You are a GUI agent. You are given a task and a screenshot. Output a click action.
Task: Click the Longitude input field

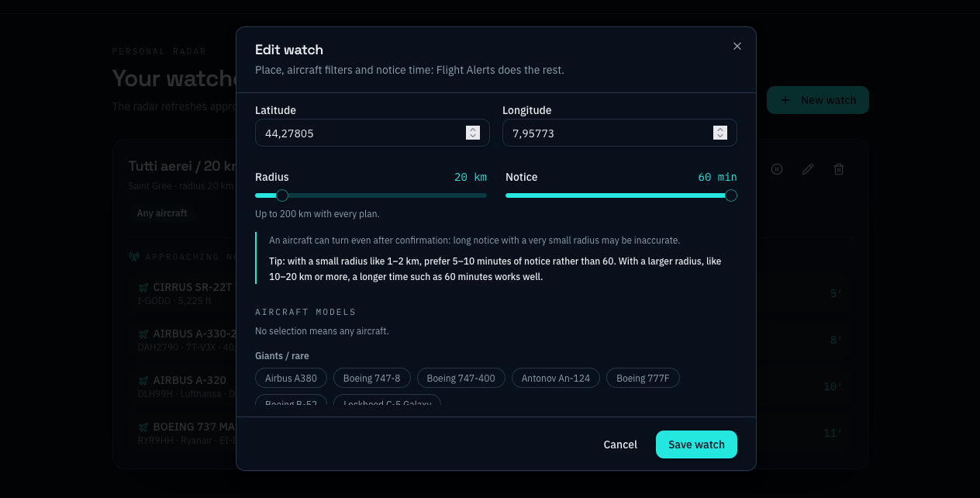click(619, 133)
